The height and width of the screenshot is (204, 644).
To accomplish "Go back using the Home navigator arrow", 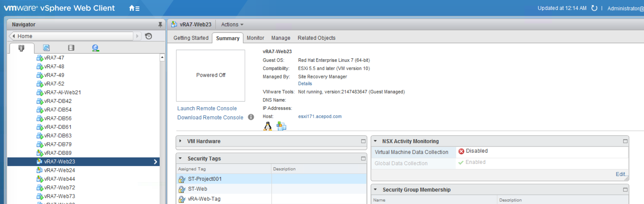I will (x=14, y=36).
